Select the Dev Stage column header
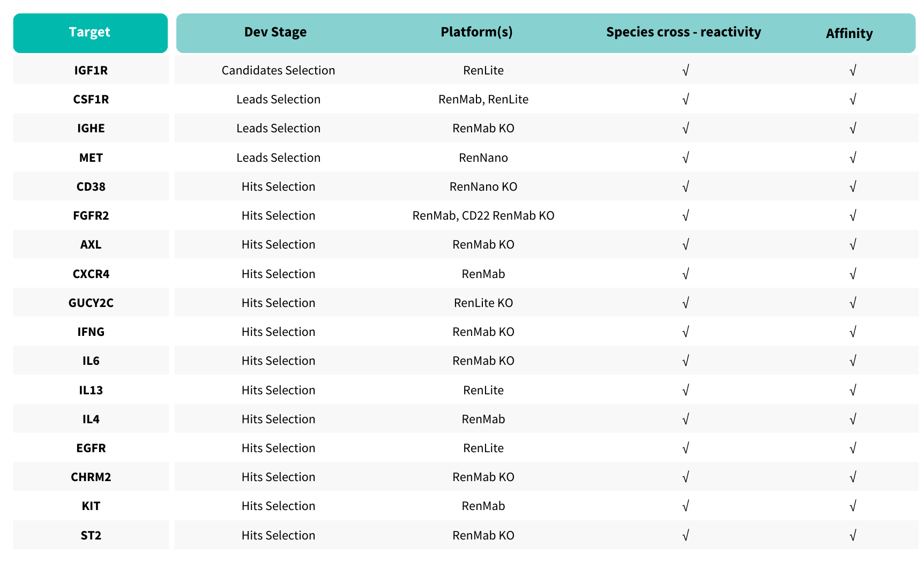This screenshot has height=562, width=924. 275,32
